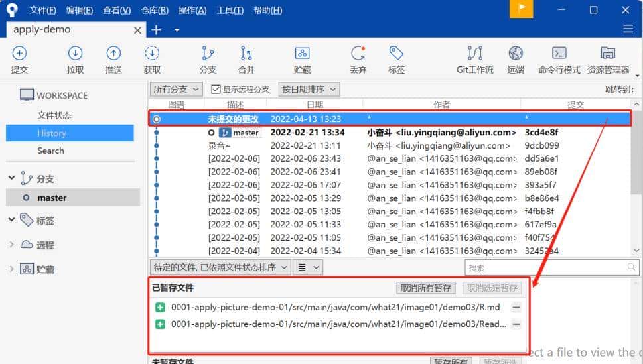Select the 录音~ commit row

[390, 145]
